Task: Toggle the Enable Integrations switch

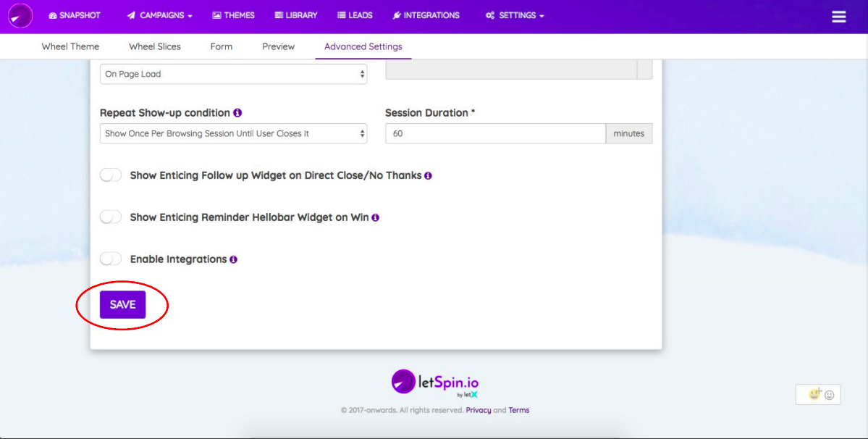Action: click(x=111, y=259)
